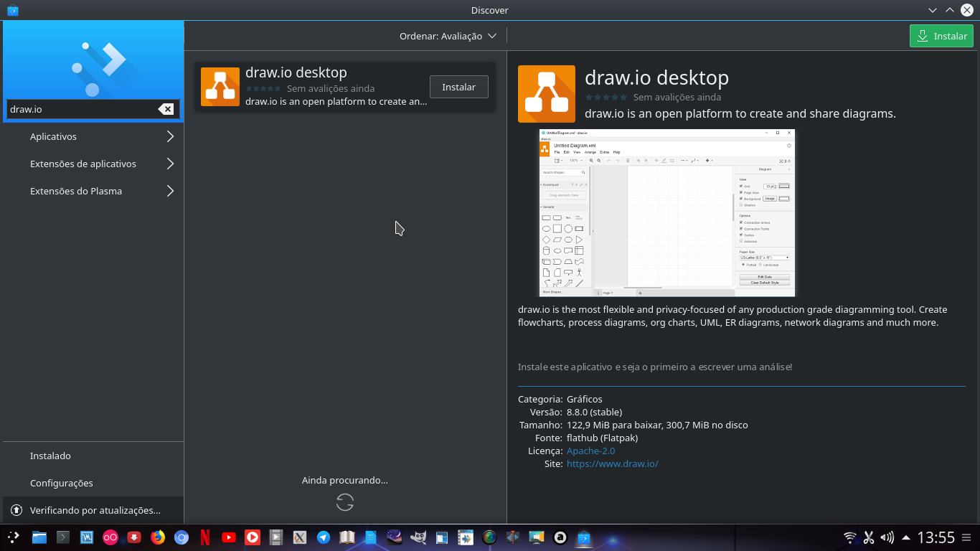Click the volume icon in the system tray

click(887, 537)
